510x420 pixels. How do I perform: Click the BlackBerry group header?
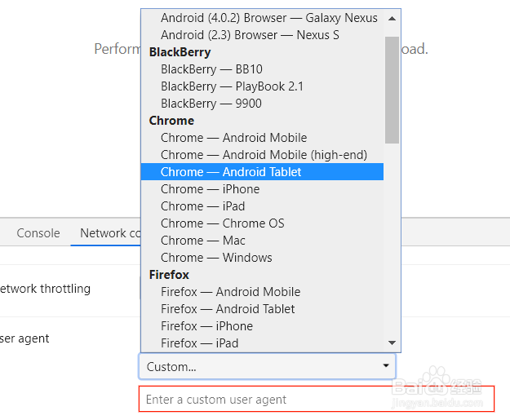(180, 52)
